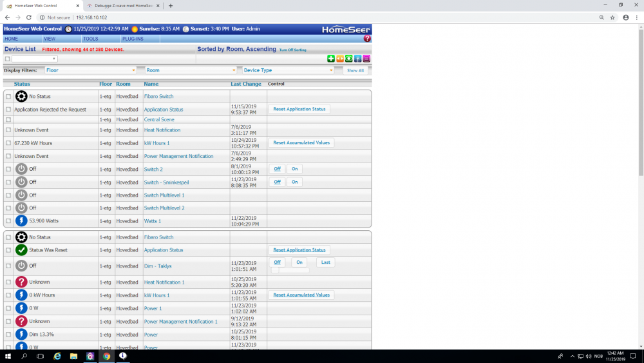
Task: Click red question icon for Power Management Notification 1
Action: [x=21, y=322]
